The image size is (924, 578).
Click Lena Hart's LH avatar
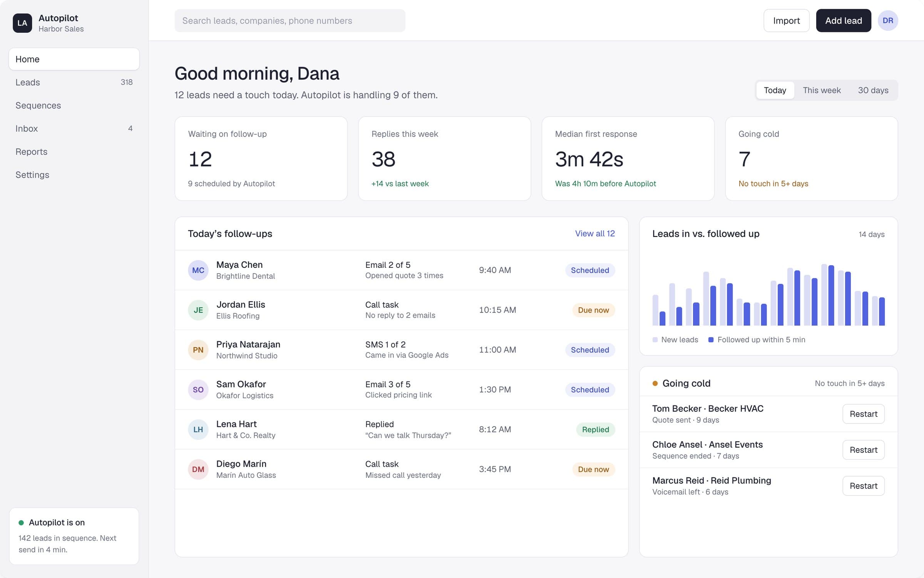click(198, 429)
